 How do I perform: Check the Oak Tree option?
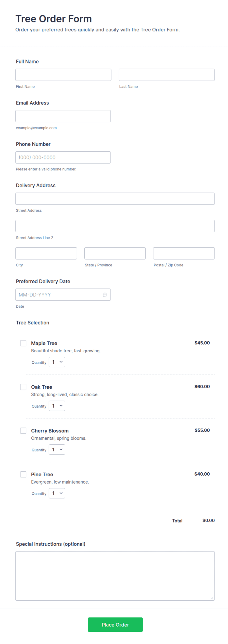click(23, 387)
